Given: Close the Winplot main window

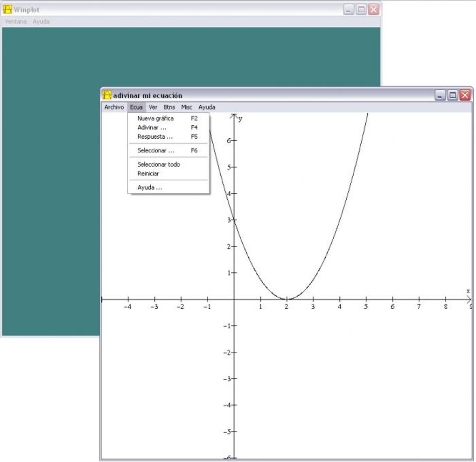Looking at the screenshot, I should click(x=374, y=9).
